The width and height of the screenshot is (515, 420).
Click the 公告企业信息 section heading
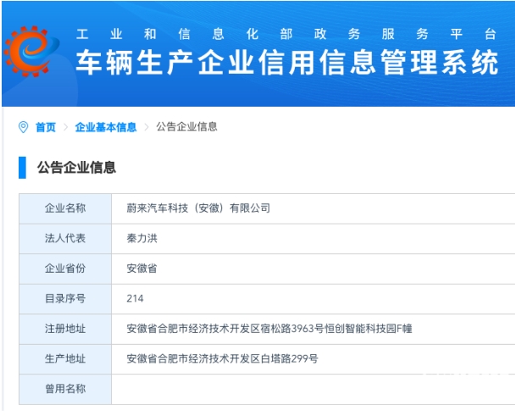[76, 168]
